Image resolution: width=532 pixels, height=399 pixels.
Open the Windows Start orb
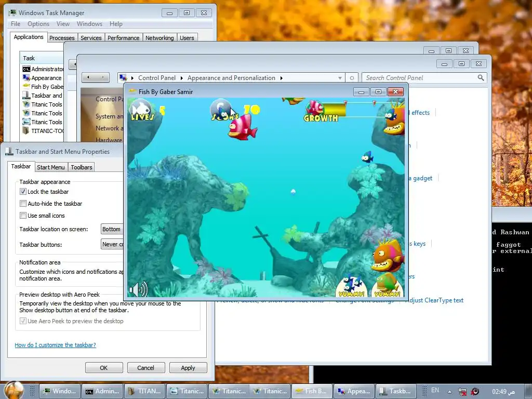[14, 390]
